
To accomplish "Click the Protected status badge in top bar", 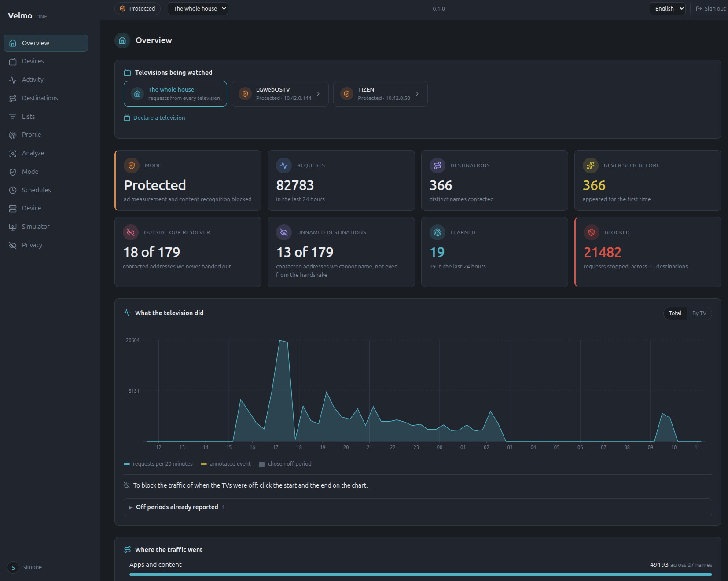I will [x=138, y=8].
